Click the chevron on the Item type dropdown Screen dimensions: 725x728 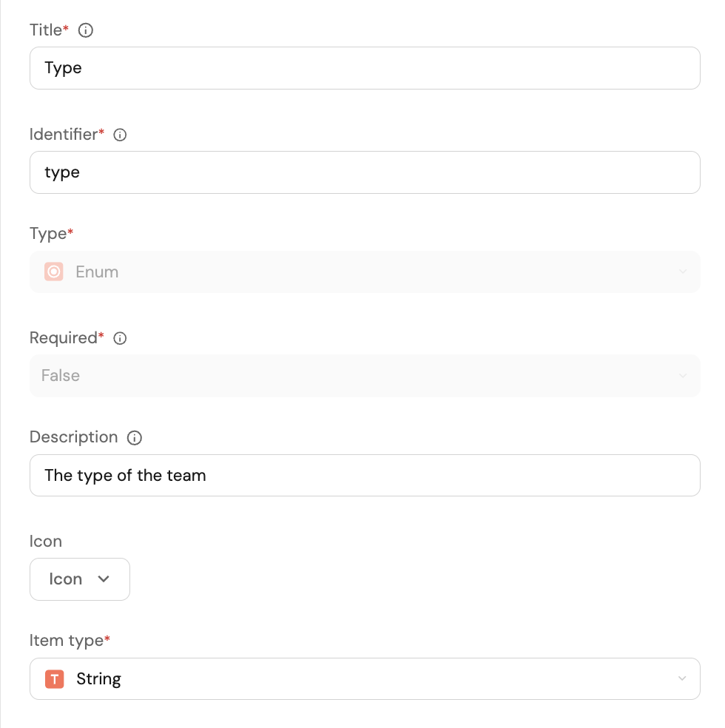click(682, 678)
